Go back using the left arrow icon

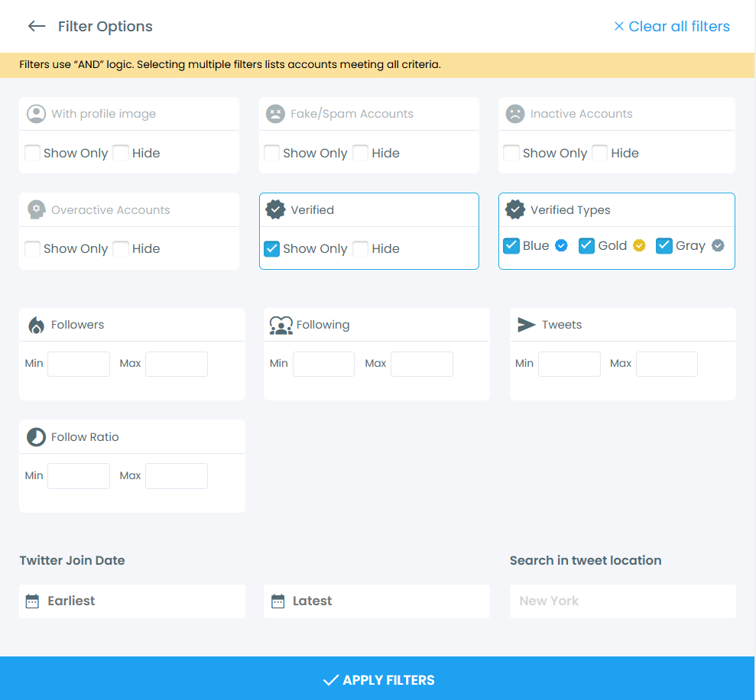pyautogui.click(x=37, y=26)
